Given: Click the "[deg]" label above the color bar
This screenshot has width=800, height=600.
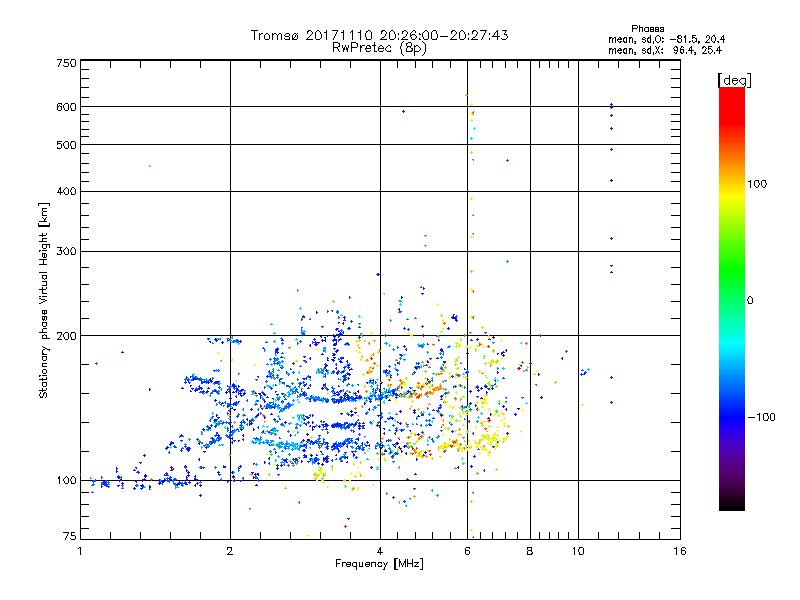Looking at the screenshot, I should pos(734,80).
